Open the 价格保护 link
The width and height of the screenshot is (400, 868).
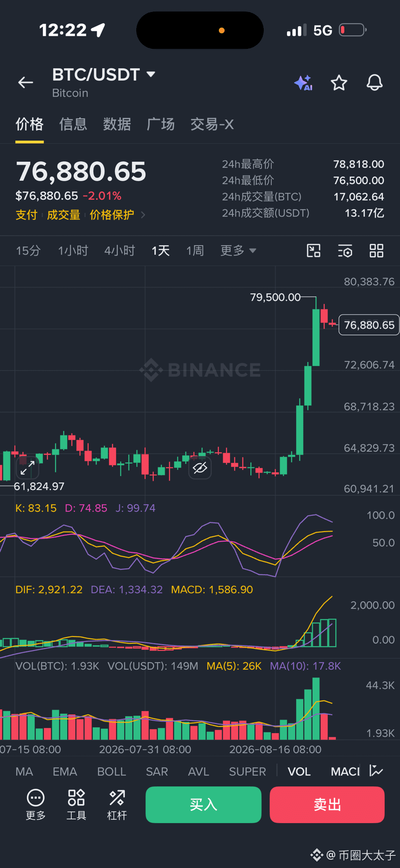[112, 215]
